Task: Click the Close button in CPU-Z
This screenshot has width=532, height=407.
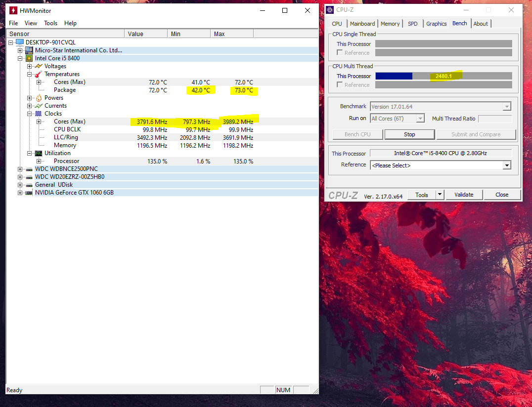Action: 502,195
